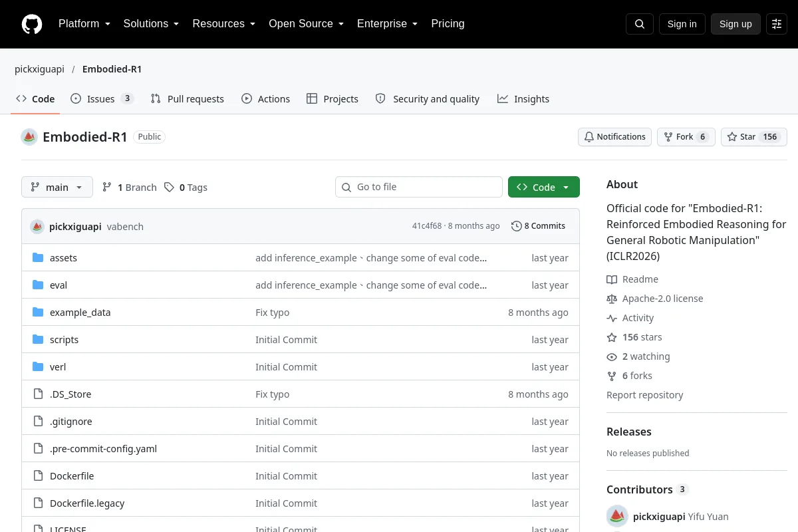This screenshot has height=532, width=798.
Task: Open the Releases heading link
Action: [x=629, y=432]
